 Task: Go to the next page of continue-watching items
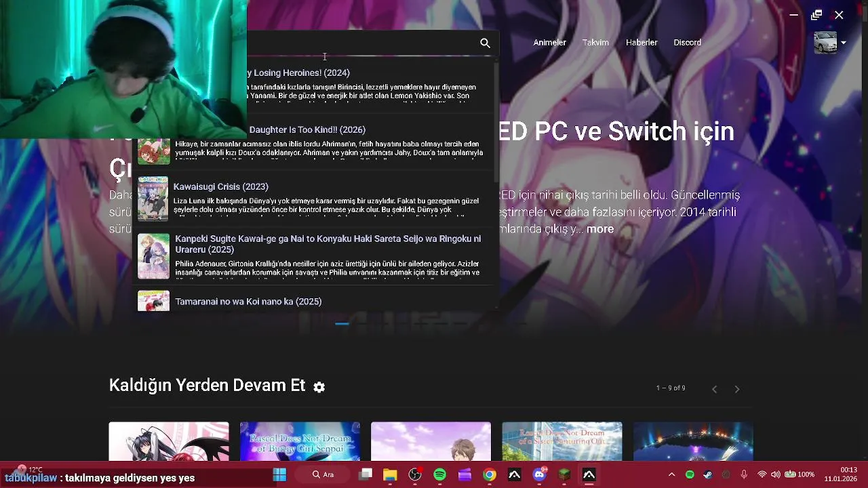tap(737, 389)
